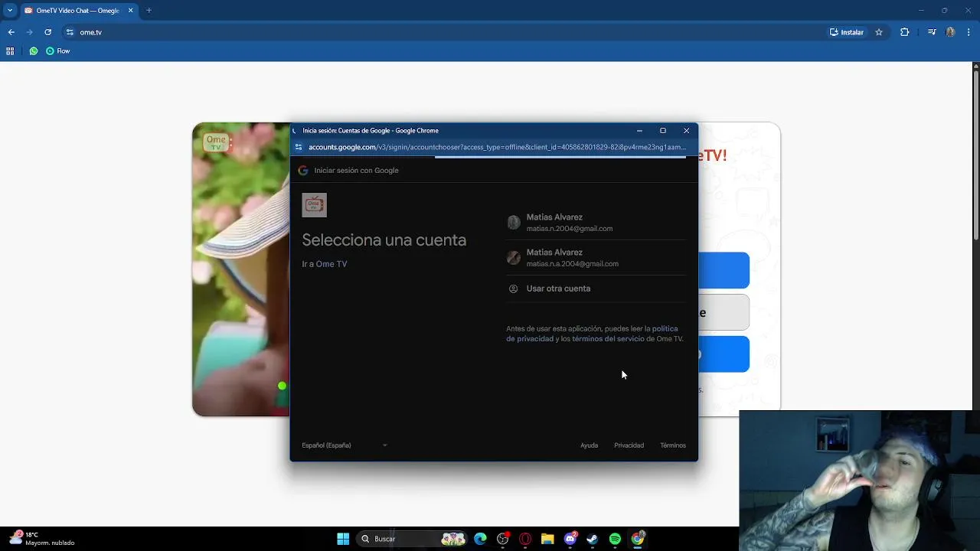Viewport: 980px width, 551px height.
Task: Open Steam from taskbar
Action: tap(593, 539)
